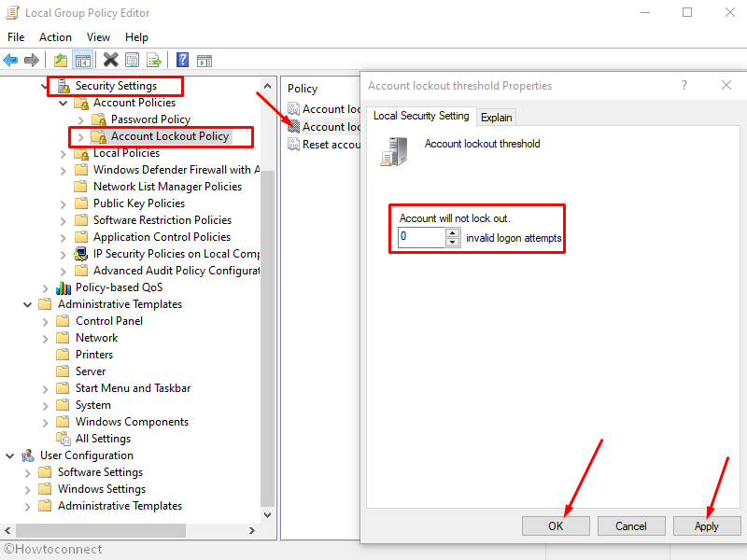The image size is (747, 560).
Task: Open the Help menu
Action: [136, 37]
